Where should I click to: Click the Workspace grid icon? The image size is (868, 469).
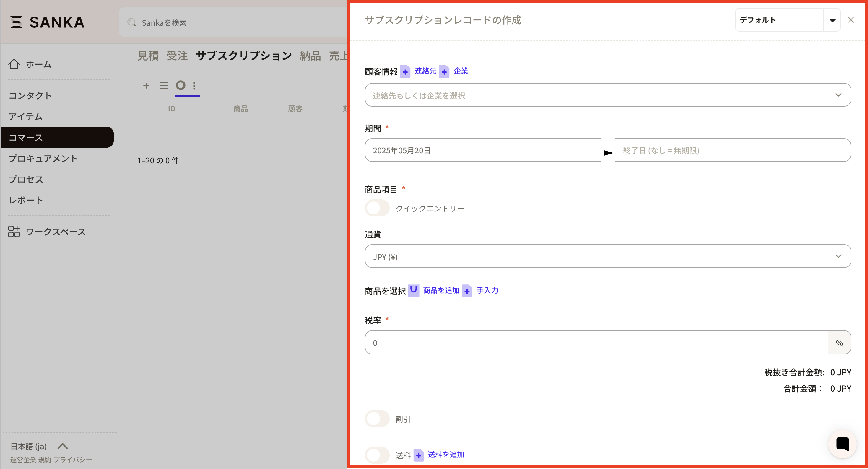point(14,232)
